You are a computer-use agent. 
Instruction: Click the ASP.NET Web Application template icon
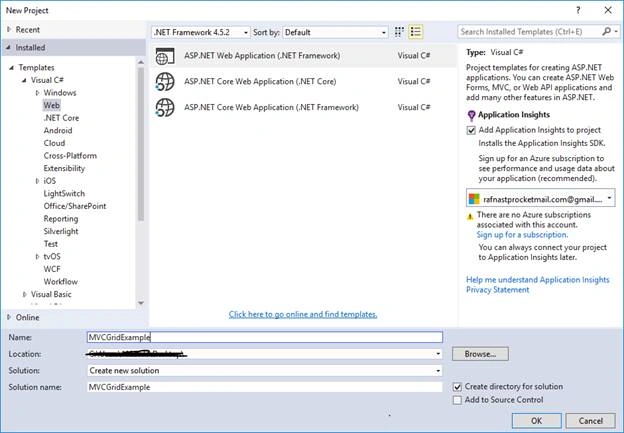tap(165, 56)
